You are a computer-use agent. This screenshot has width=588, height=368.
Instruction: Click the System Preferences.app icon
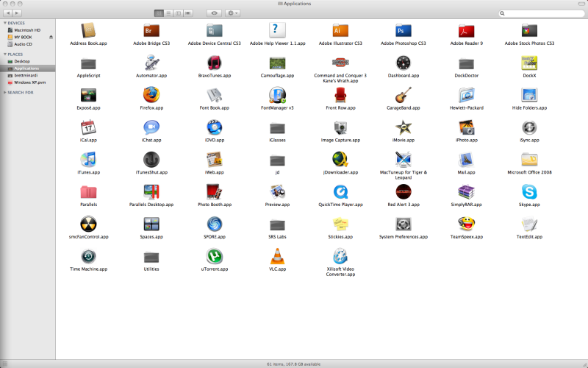pyautogui.click(x=403, y=224)
